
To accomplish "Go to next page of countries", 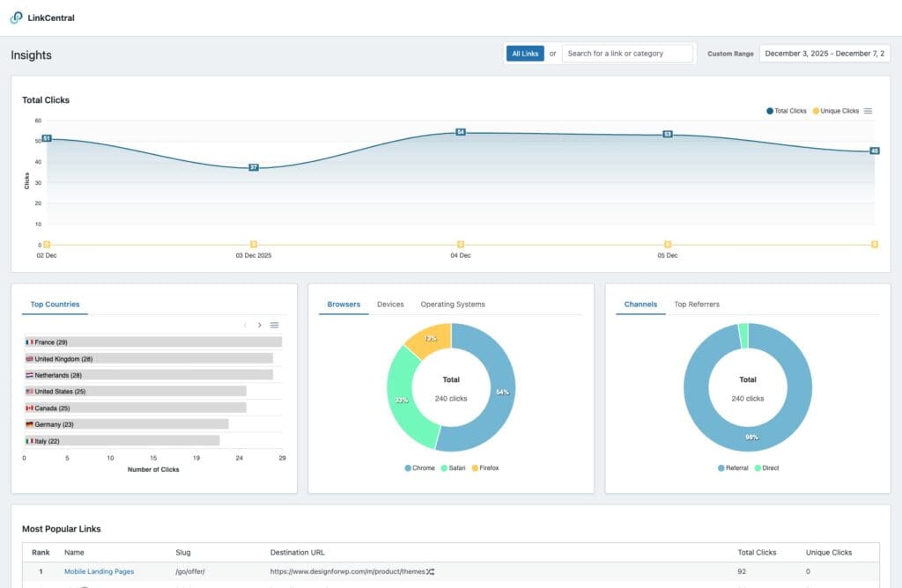I will pyautogui.click(x=259, y=325).
